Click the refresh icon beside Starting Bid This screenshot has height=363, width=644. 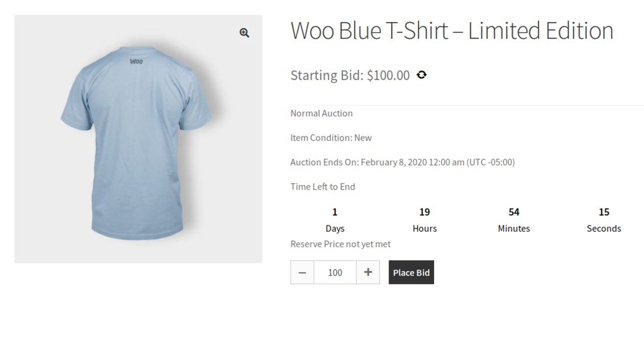pyautogui.click(x=422, y=75)
